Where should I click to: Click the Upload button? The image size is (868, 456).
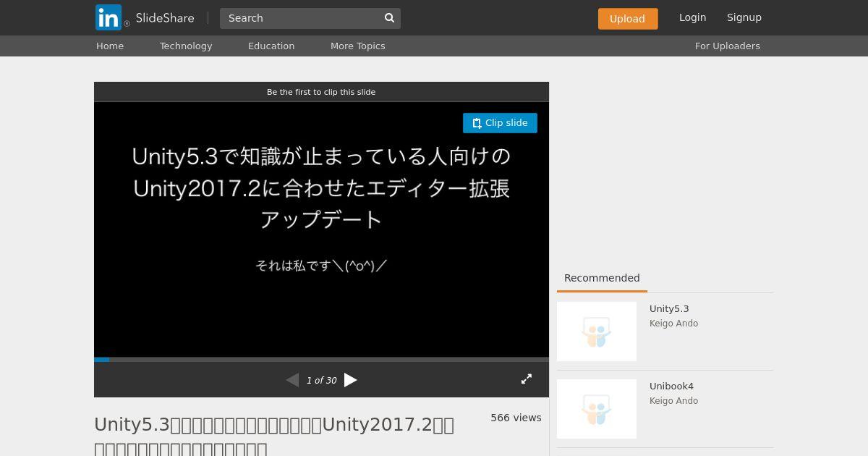[628, 19]
